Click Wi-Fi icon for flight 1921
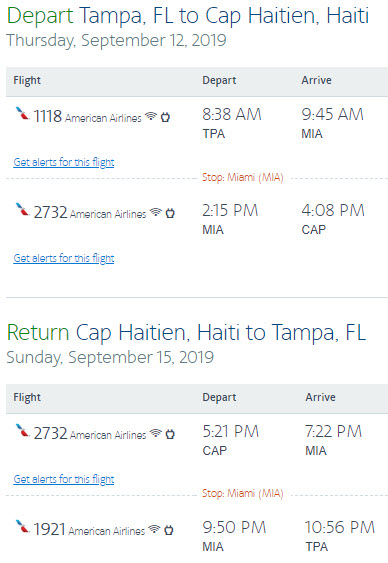 pyautogui.click(x=154, y=529)
